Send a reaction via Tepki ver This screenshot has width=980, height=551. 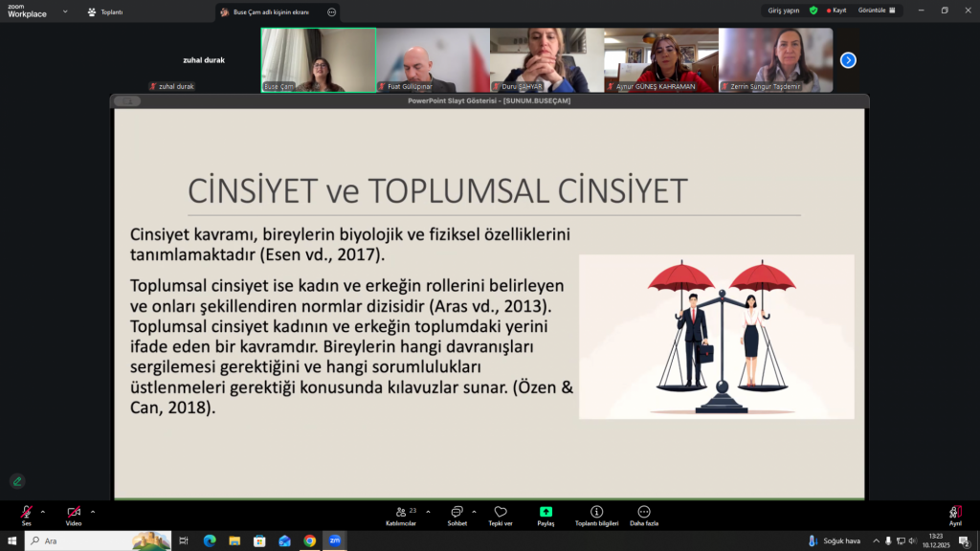click(501, 515)
